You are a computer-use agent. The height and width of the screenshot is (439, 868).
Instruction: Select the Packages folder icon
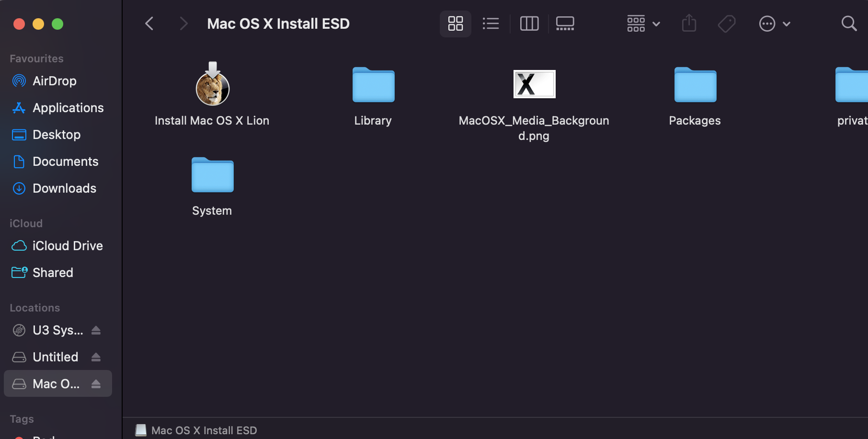[x=696, y=84]
